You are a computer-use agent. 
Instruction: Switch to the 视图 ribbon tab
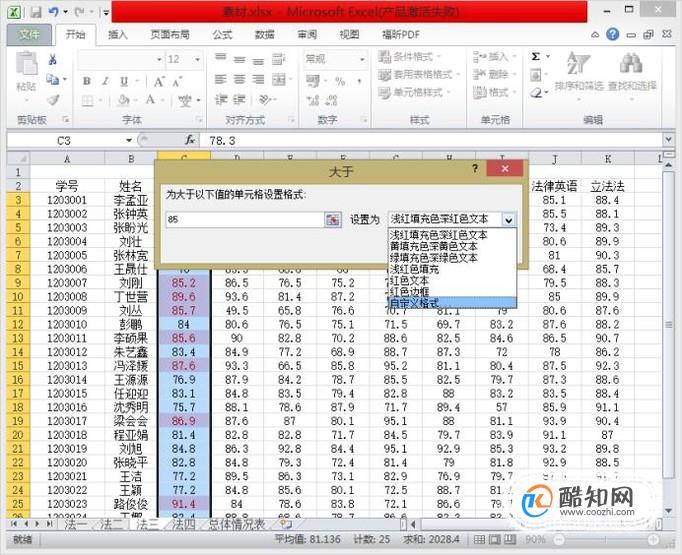[x=349, y=35]
